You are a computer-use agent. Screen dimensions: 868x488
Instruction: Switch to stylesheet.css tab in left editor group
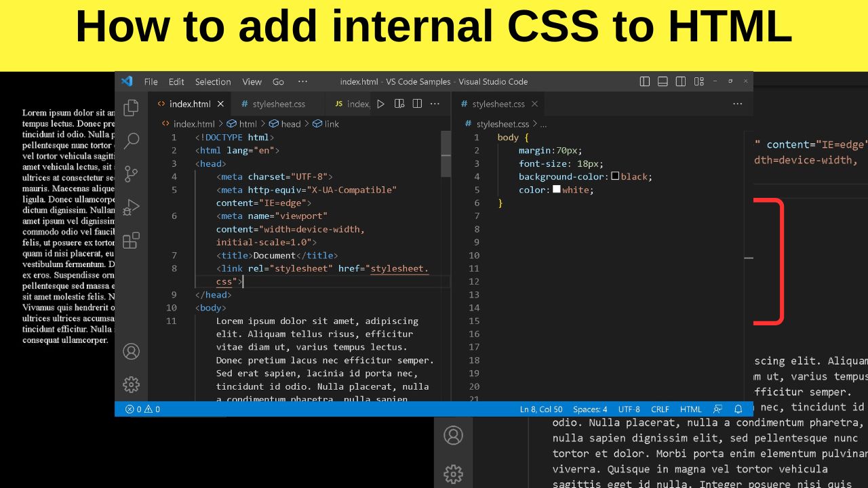click(x=278, y=104)
